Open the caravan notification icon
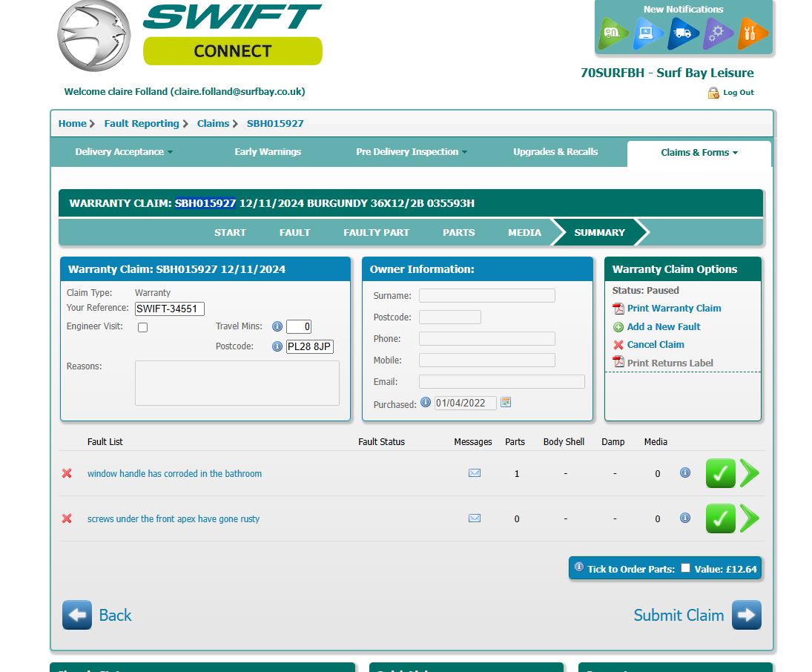This screenshot has width=812, height=672. [612, 33]
